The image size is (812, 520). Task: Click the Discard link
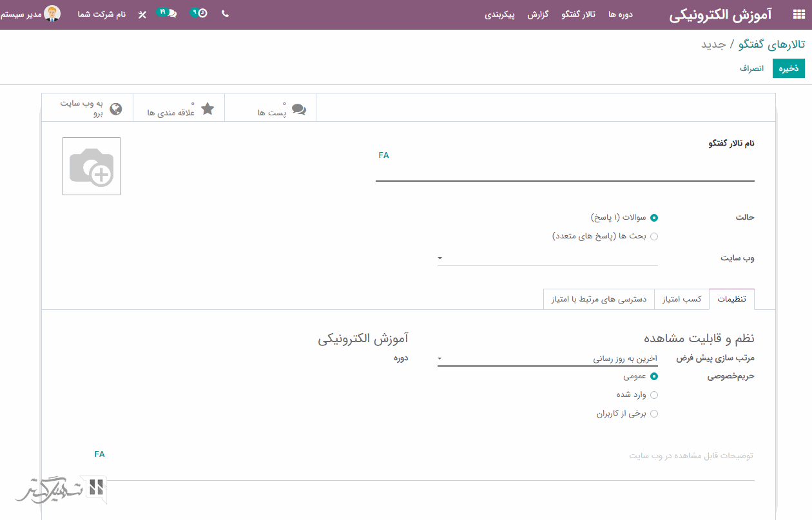pos(751,68)
